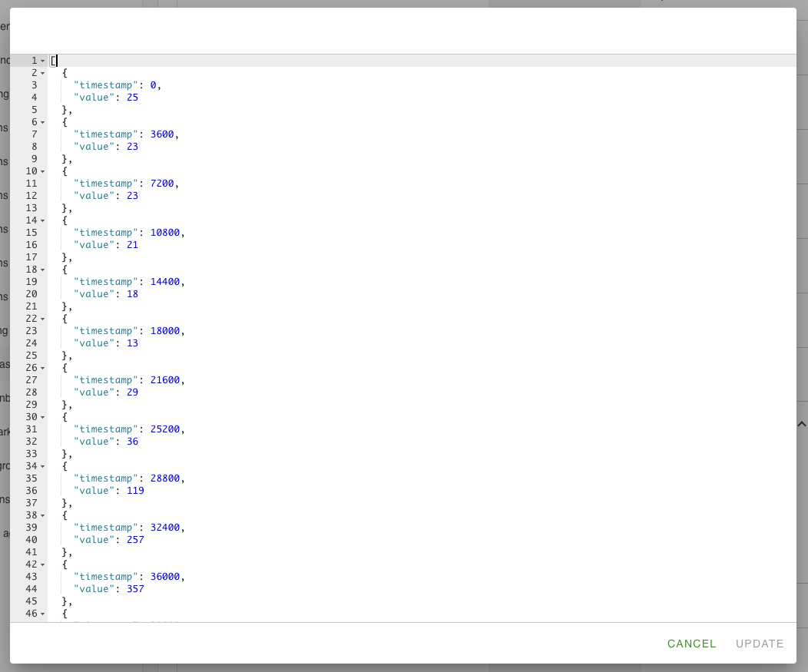
Task: Click line number 20 in the gutter
Action: click(x=31, y=294)
